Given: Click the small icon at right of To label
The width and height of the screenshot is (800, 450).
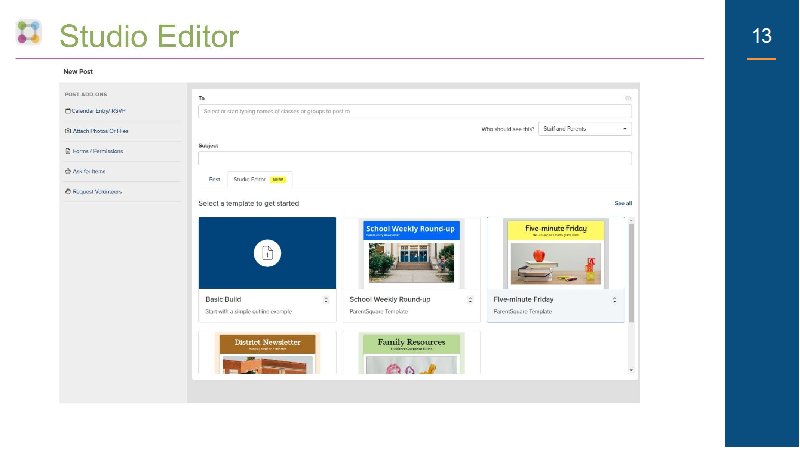Looking at the screenshot, I should tap(628, 98).
